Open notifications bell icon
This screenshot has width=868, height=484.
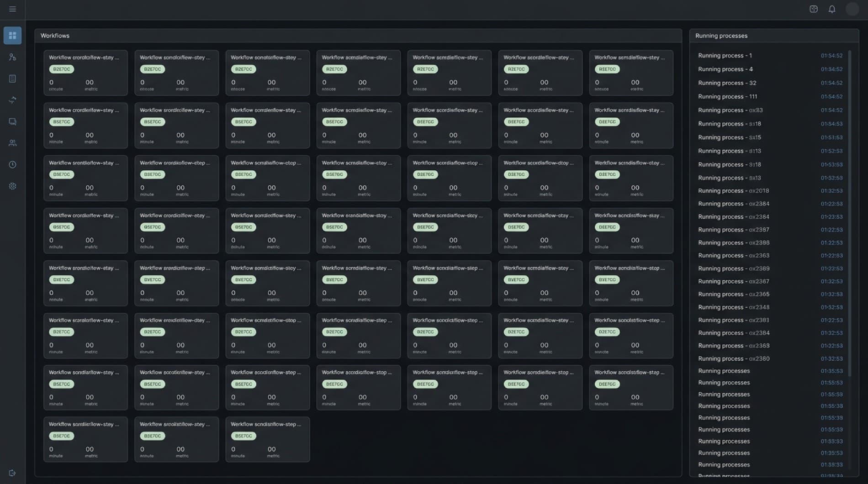pos(832,9)
